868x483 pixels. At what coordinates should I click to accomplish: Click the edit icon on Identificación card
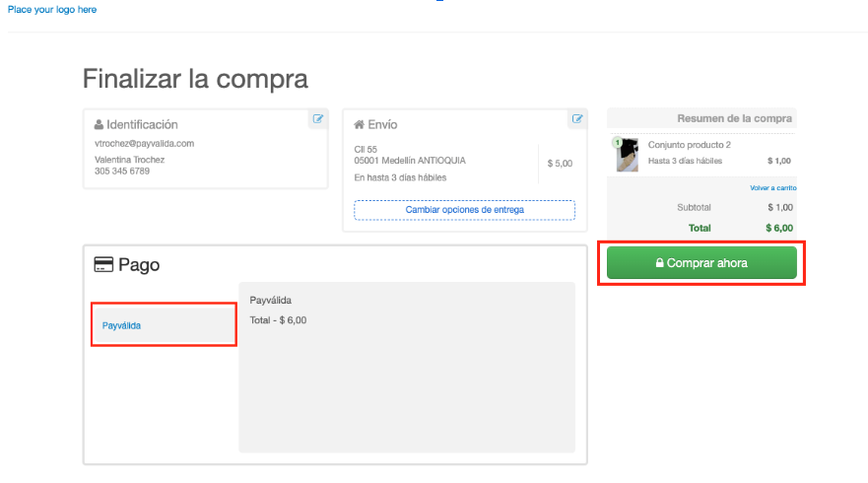tap(317, 118)
